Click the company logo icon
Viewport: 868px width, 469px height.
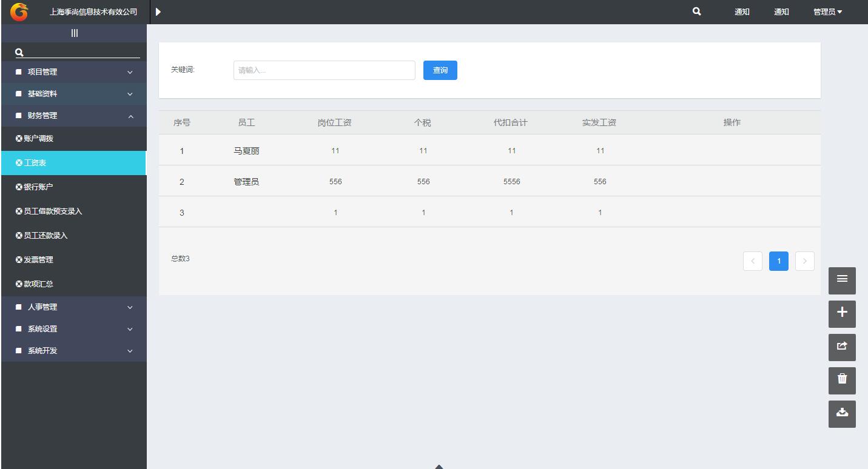pyautogui.click(x=19, y=12)
